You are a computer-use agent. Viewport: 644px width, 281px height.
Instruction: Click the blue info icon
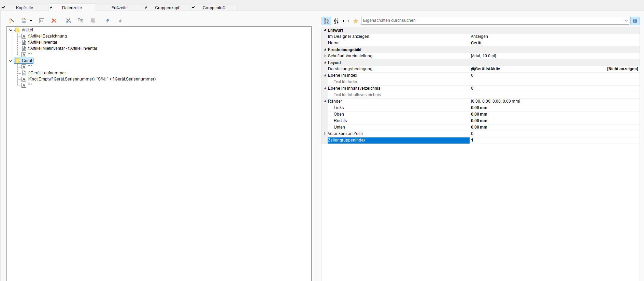[x=635, y=21]
